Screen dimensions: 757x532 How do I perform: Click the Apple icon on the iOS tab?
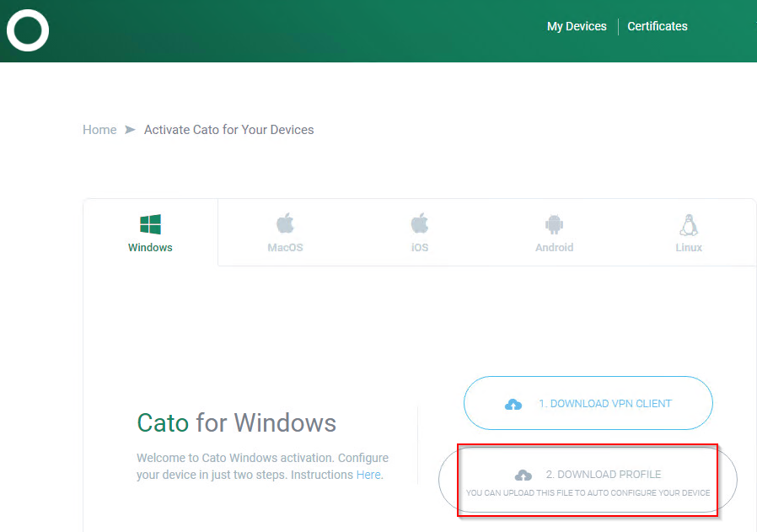419,221
